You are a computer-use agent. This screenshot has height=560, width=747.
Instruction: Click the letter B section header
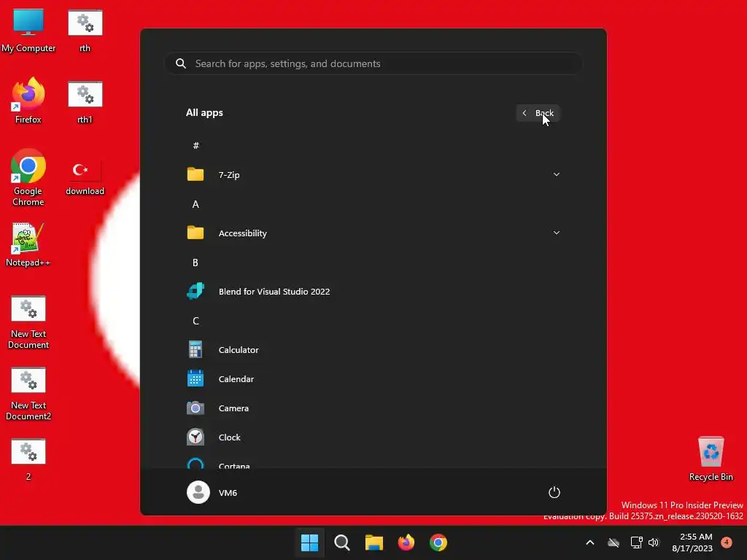(196, 262)
